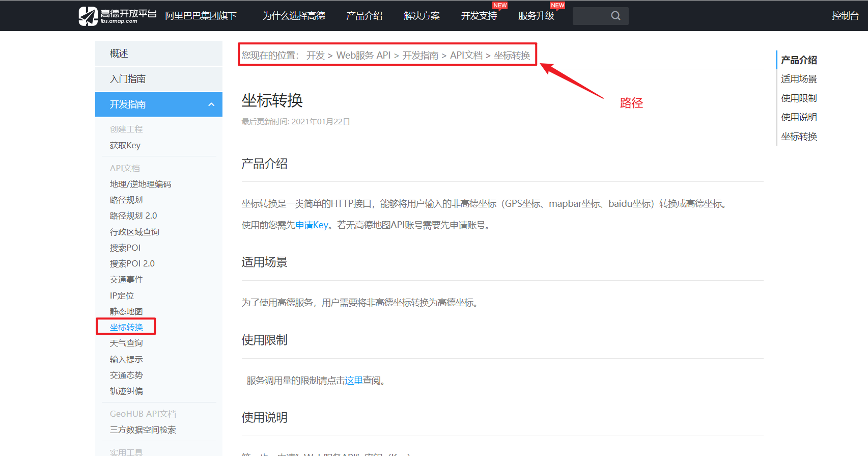Open 地理/逆地理编码 documentation
Screen dimensions: 868x456
[x=141, y=184]
